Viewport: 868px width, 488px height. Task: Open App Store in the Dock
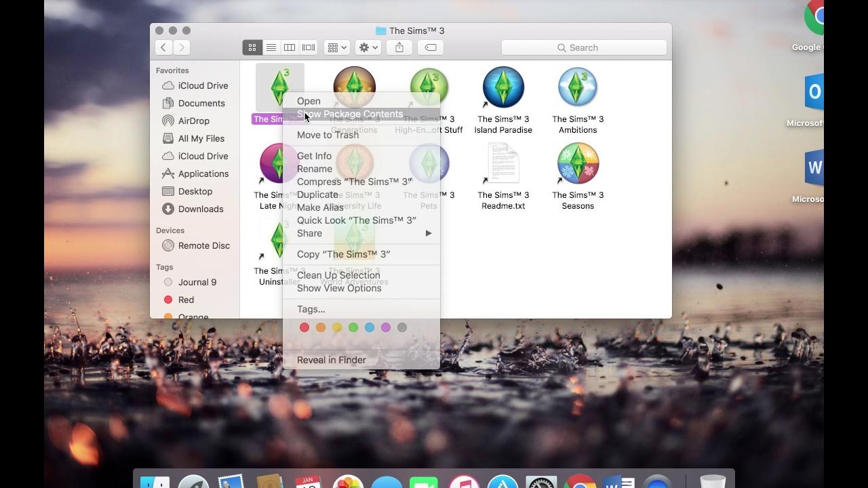pyautogui.click(x=503, y=481)
